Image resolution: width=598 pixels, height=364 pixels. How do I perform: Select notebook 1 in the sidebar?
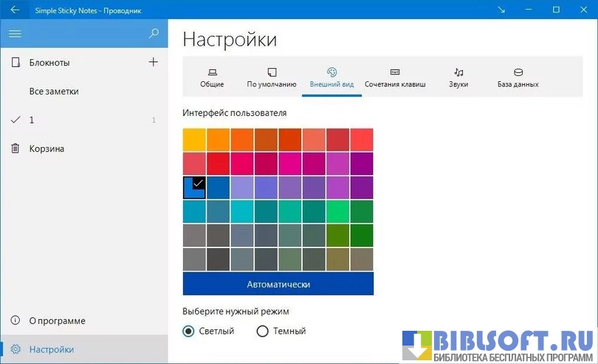point(31,120)
